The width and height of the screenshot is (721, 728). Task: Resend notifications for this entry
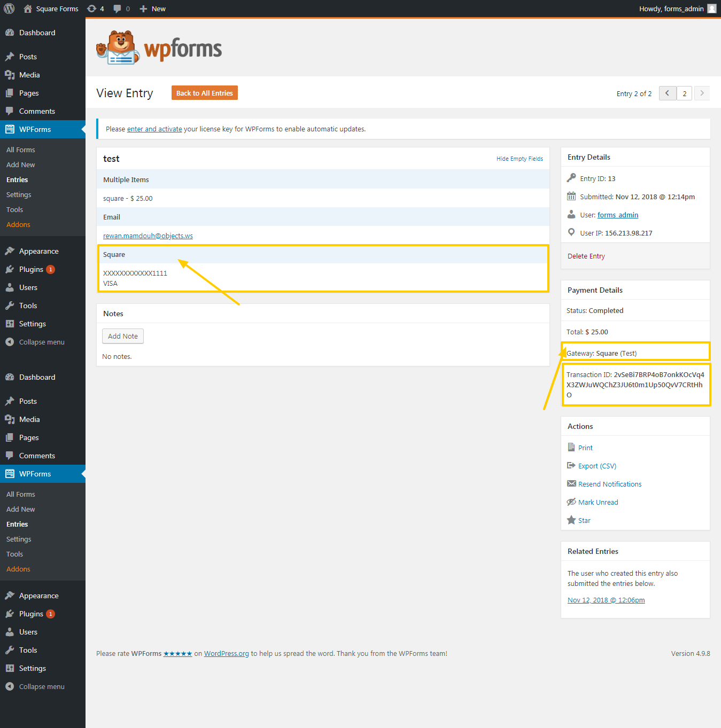click(609, 484)
